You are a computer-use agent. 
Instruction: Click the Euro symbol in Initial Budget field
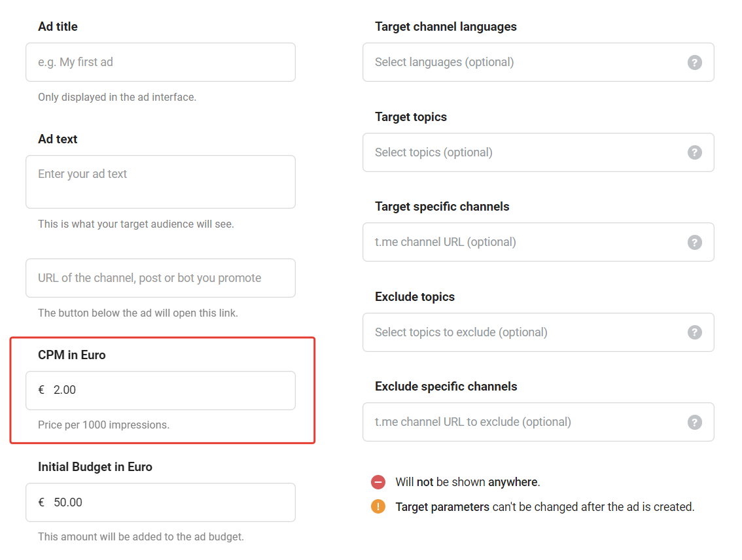click(x=41, y=502)
